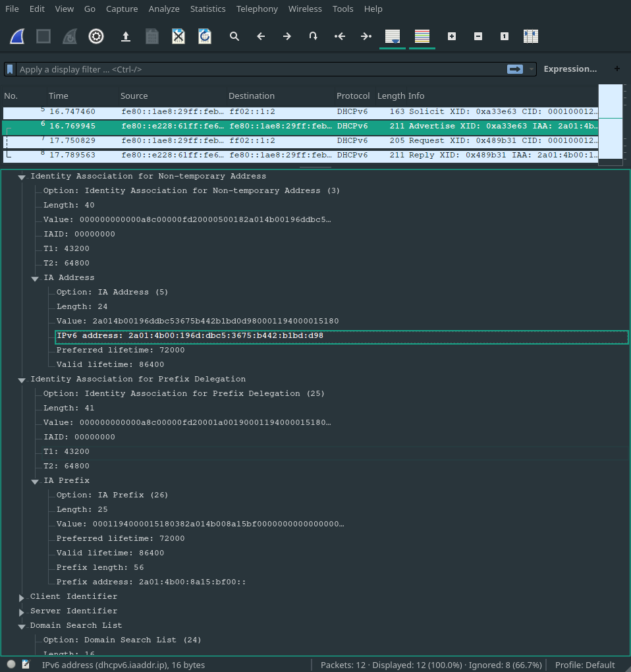Jump to the first packet
631x672 pixels.
[x=340, y=36]
